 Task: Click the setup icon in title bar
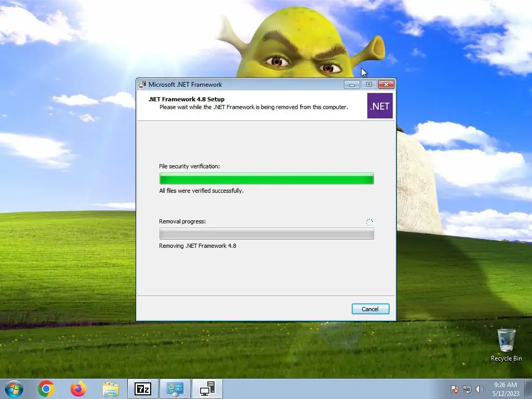tap(142, 85)
